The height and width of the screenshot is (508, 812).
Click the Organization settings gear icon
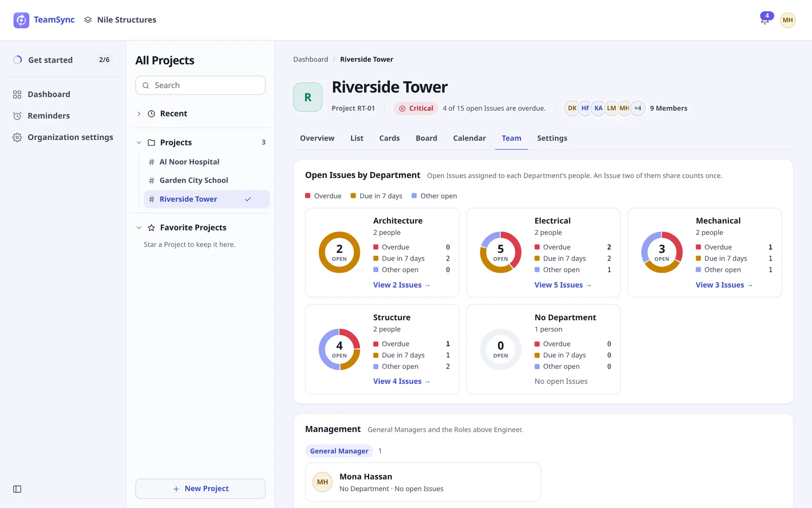click(x=17, y=137)
